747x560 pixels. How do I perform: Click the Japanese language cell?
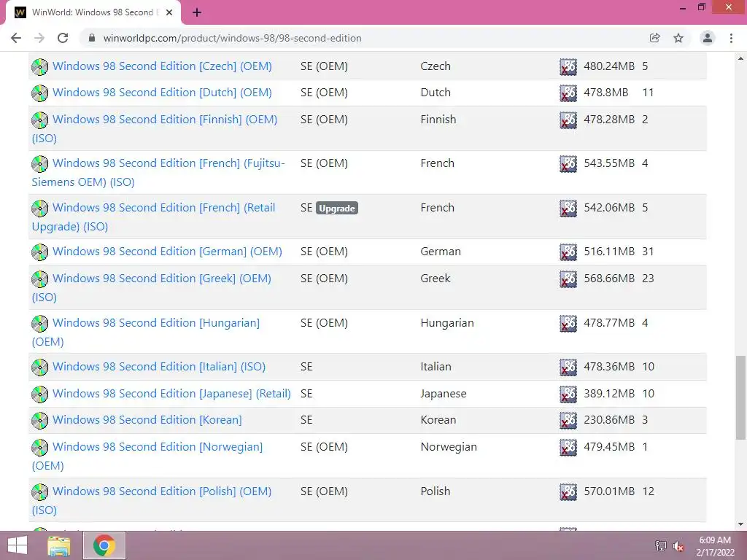(x=443, y=394)
